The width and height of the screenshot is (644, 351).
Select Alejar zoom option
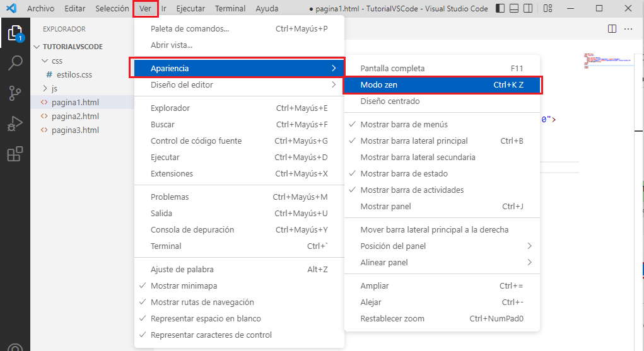tap(442, 302)
